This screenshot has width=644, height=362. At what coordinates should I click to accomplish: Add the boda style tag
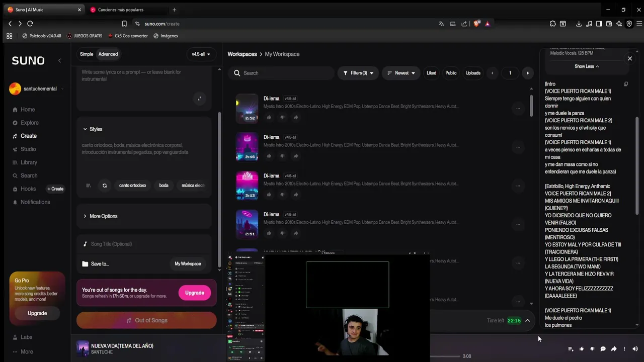pos(164,186)
